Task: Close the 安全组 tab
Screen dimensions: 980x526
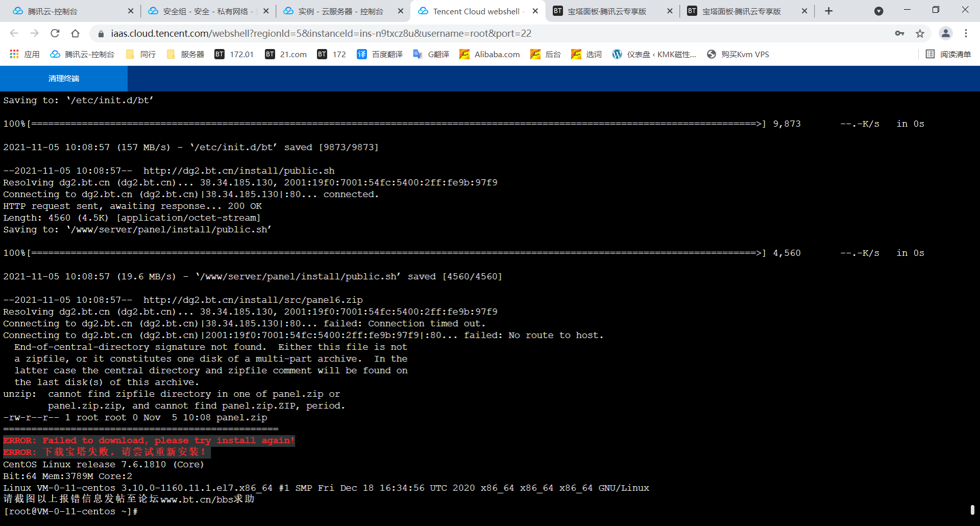Action: click(x=266, y=11)
